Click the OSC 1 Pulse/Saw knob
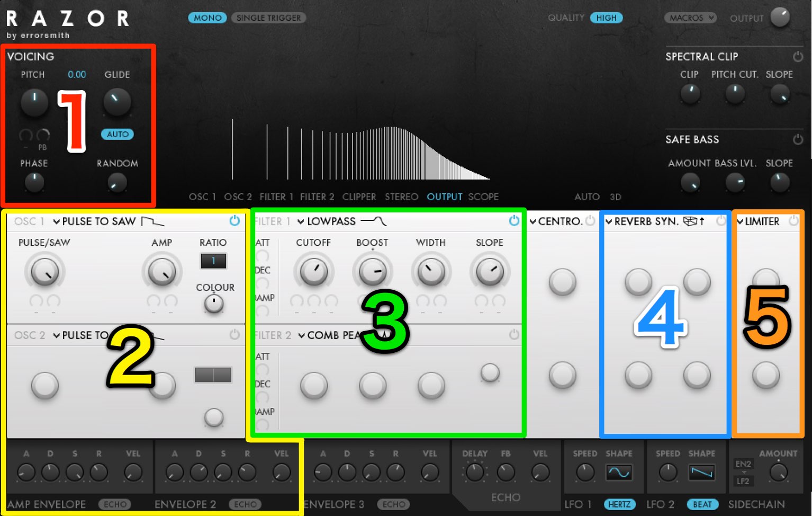The height and width of the screenshot is (516, 812). [44, 272]
